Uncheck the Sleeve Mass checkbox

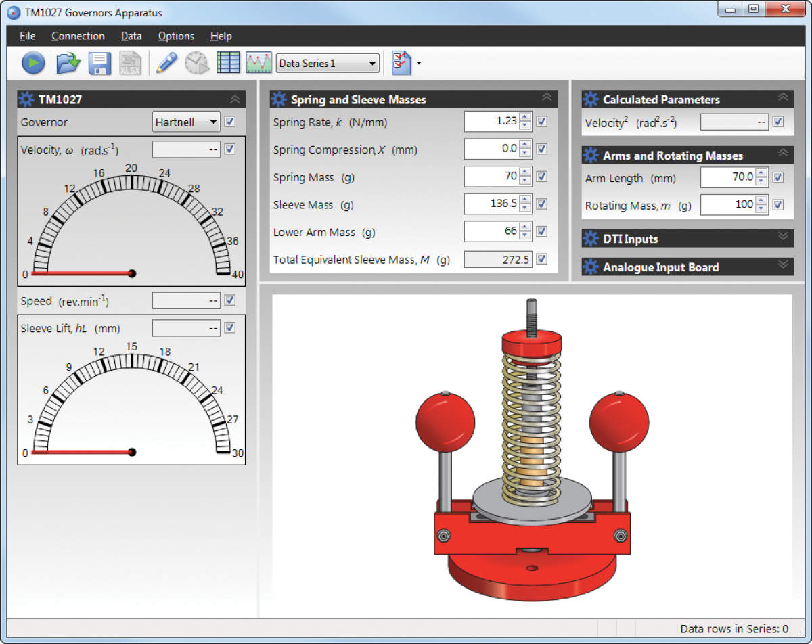click(541, 204)
